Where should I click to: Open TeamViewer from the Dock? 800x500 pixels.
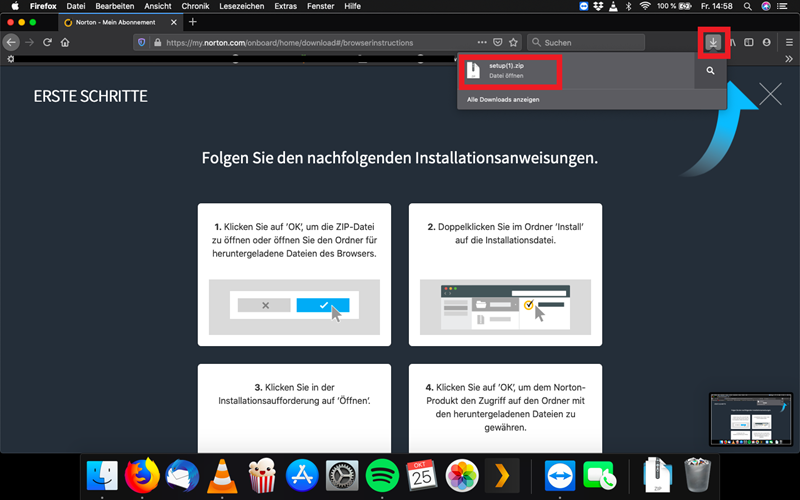[x=560, y=476]
